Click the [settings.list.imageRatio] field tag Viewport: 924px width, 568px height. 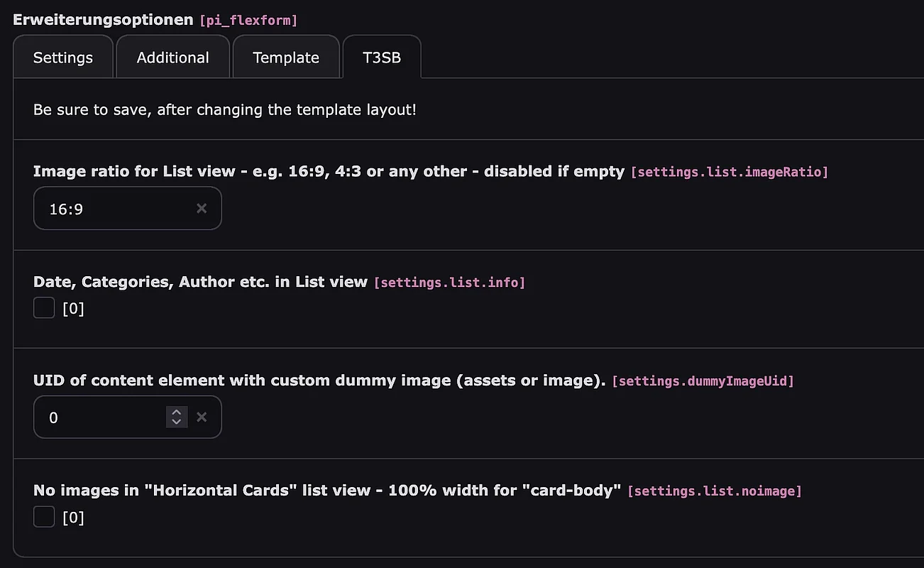click(729, 172)
